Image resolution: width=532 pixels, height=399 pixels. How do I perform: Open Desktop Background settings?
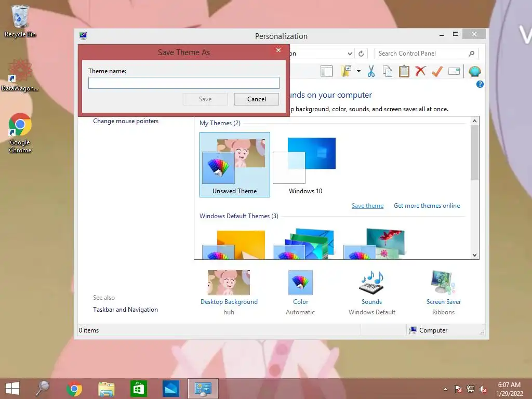pos(229,283)
